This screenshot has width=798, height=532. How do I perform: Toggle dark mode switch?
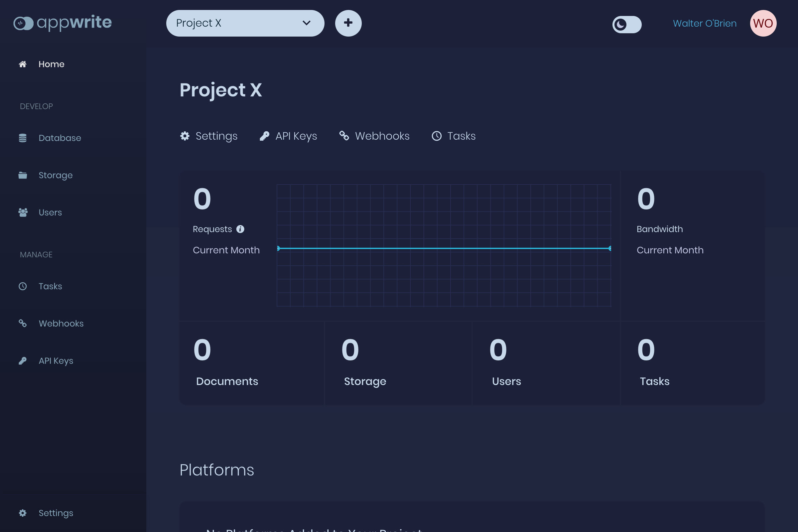627,24
